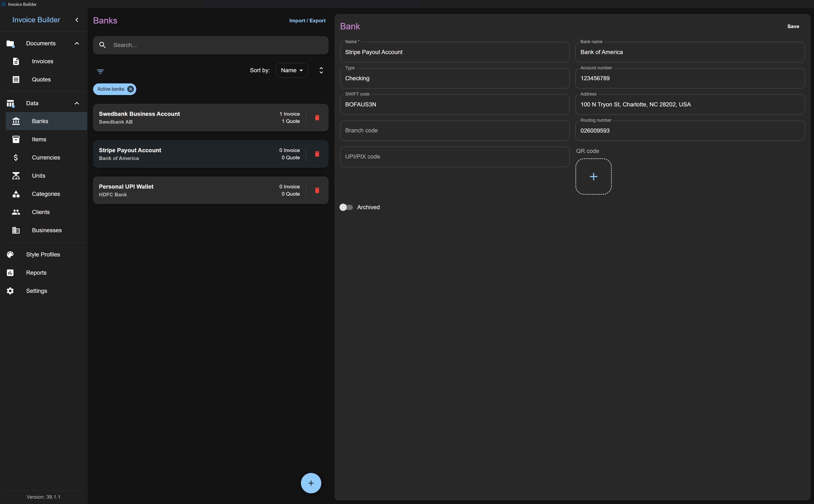Open Style Profiles

pos(43,254)
